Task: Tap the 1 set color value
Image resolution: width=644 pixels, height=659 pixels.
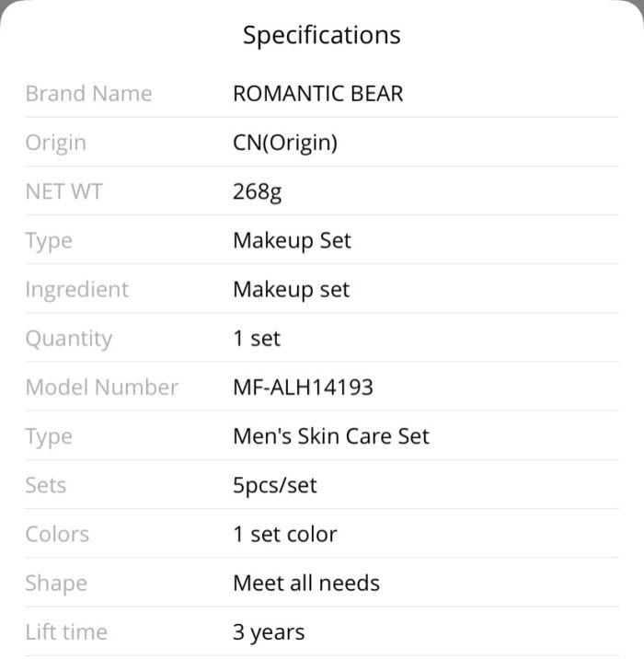Action: (x=285, y=534)
